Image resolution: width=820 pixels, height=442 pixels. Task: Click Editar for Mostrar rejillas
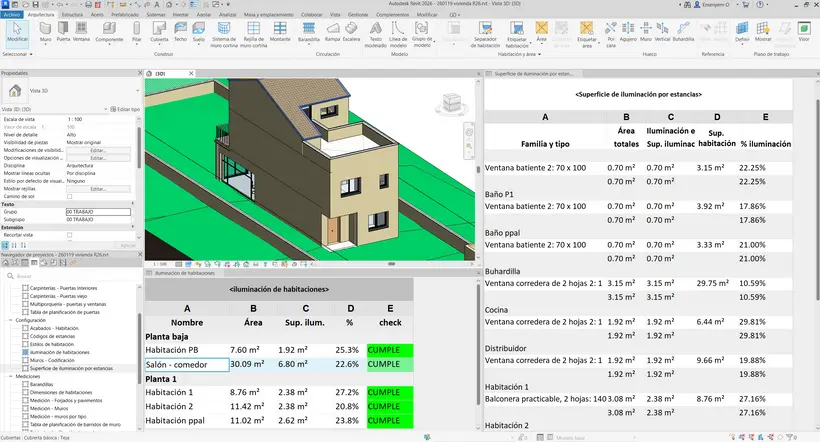coord(98,189)
